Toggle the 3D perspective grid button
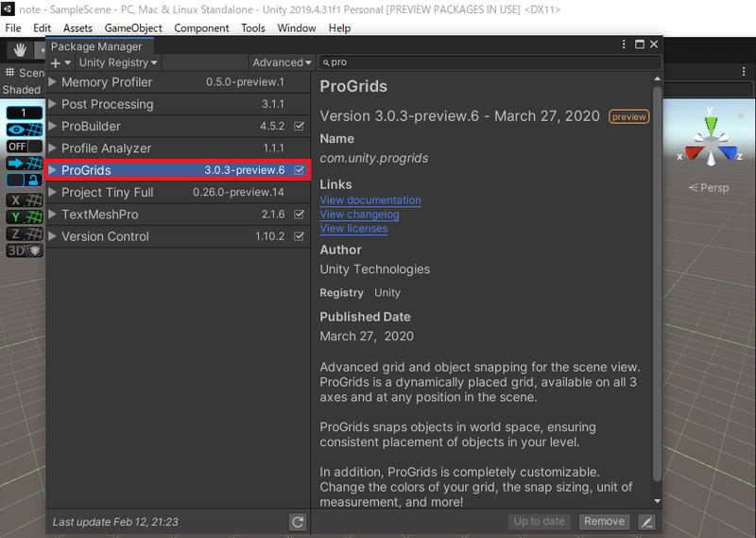This screenshot has height=538, width=756. [25, 251]
